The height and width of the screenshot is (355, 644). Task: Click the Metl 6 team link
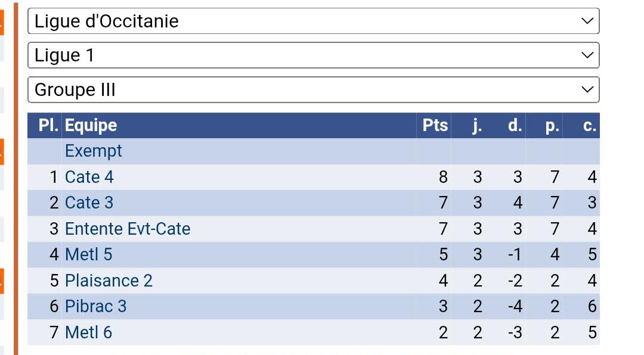pos(89,332)
